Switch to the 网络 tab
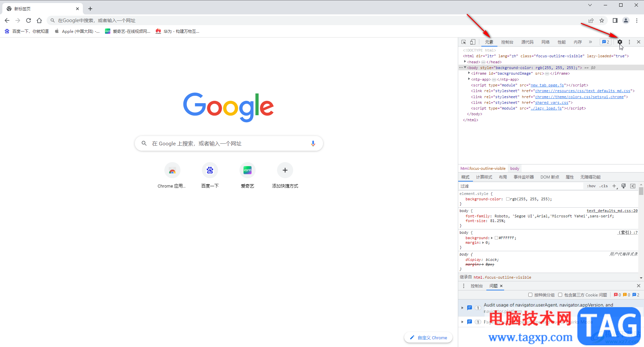Viewport: 644px width, 347px height. pos(545,42)
